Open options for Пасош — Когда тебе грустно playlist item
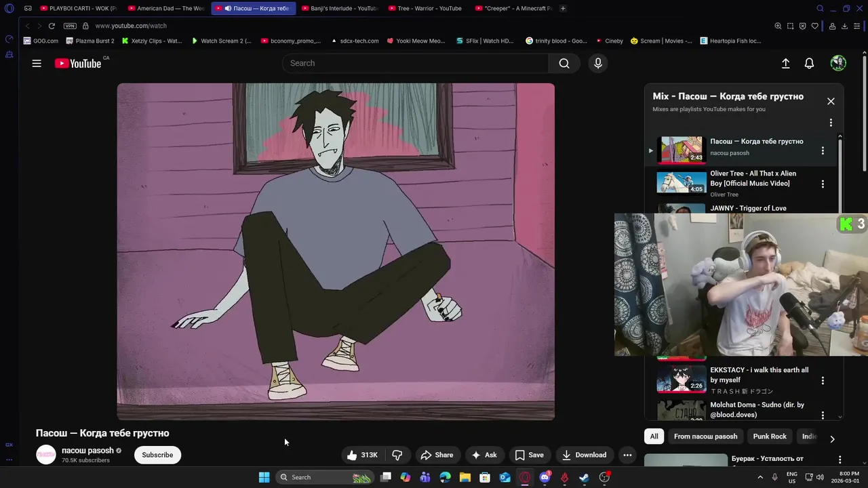The height and width of the screenshot is (488, 868). (823, 150)
